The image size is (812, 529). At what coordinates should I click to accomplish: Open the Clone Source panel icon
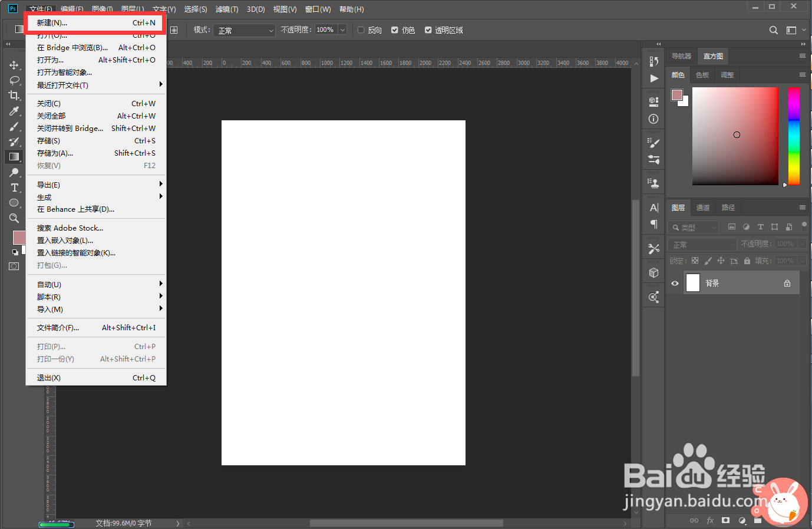point(653,183)
